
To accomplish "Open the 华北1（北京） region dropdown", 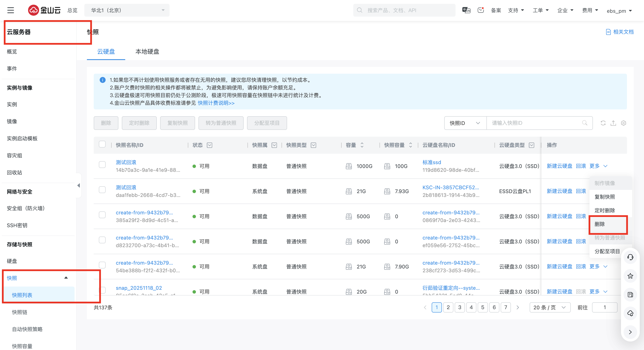I will [x=127, y=10].
